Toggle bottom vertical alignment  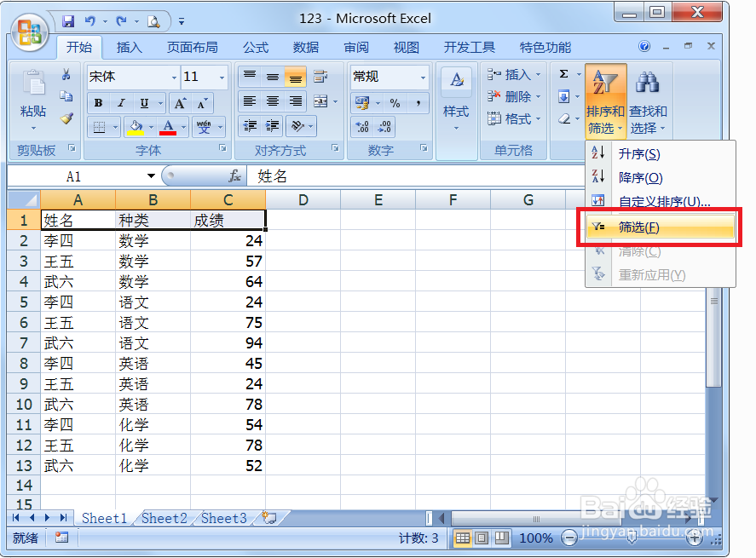(296, 76)
